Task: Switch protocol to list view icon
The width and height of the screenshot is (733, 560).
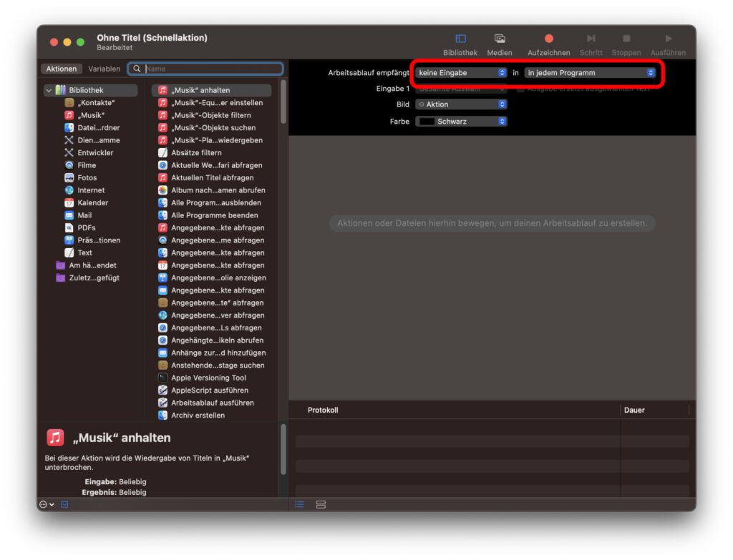Action: 299,504
